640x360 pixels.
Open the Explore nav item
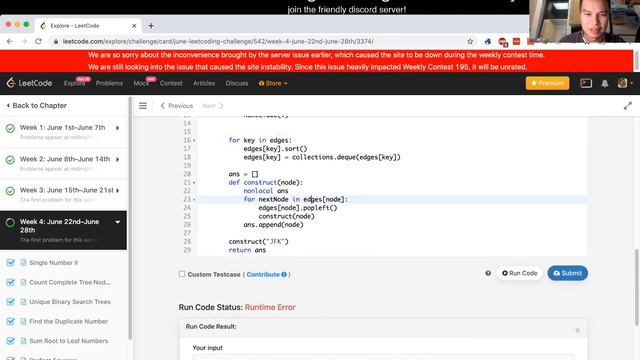[x=74, y=83]
